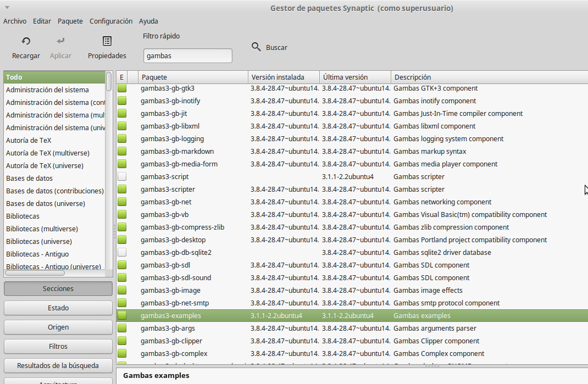Toggle status box for gambas3-gb-net
Viewport: 588px width, 384px height.
coord(122,202)
